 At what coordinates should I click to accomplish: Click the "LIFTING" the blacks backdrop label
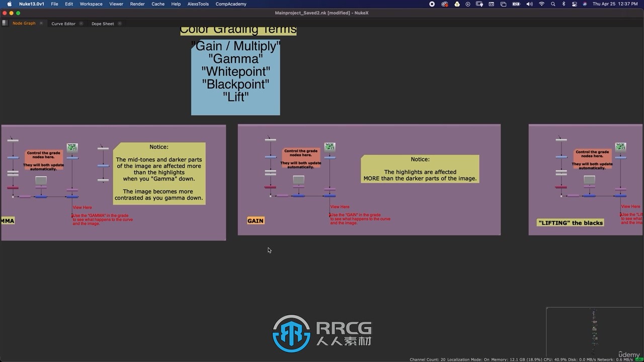click(x=571, y=223)
